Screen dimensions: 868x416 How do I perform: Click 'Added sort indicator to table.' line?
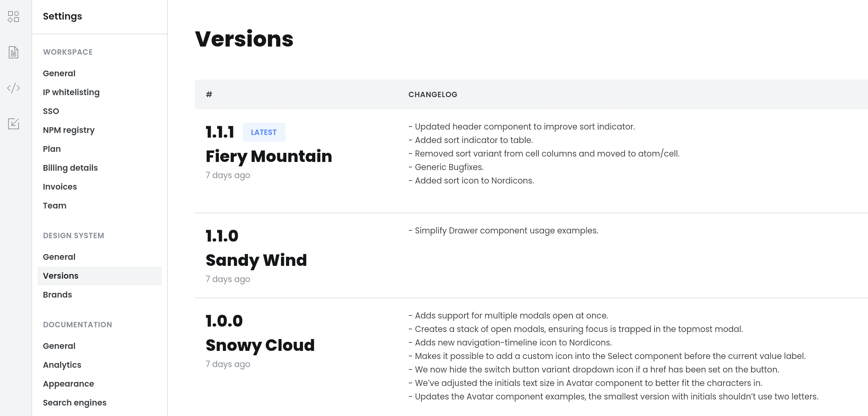pos(470,140)
